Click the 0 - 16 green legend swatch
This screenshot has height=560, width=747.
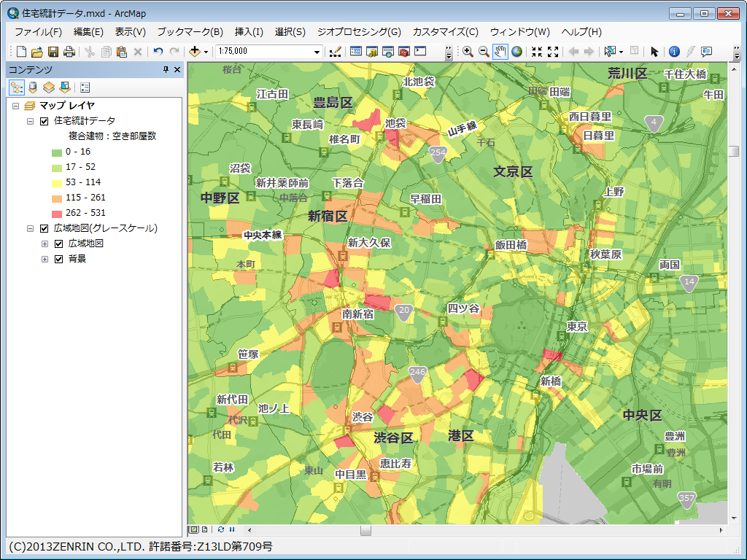(57, 152)
